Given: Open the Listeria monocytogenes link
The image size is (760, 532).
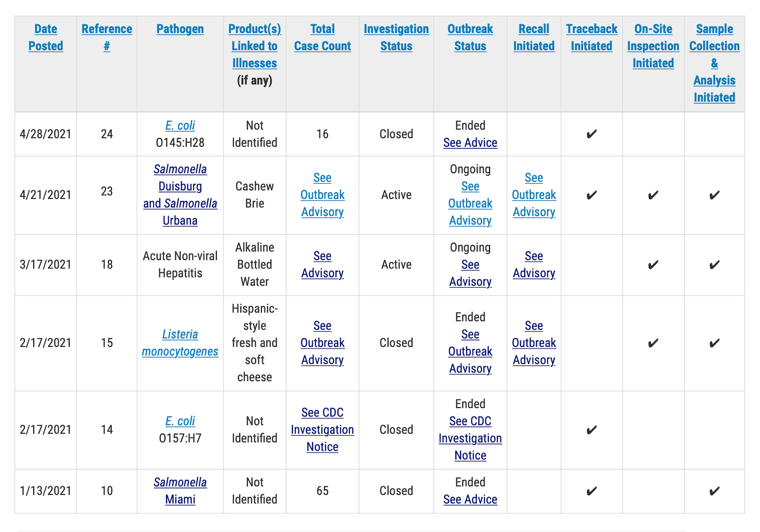Looking at the screenshot, I should point(180,343).
